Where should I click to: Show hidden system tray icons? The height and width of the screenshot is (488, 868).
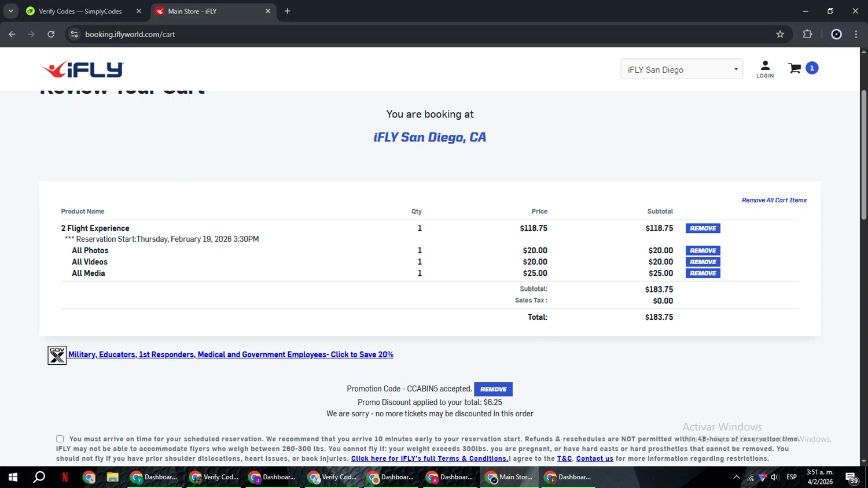pos(736,477)
